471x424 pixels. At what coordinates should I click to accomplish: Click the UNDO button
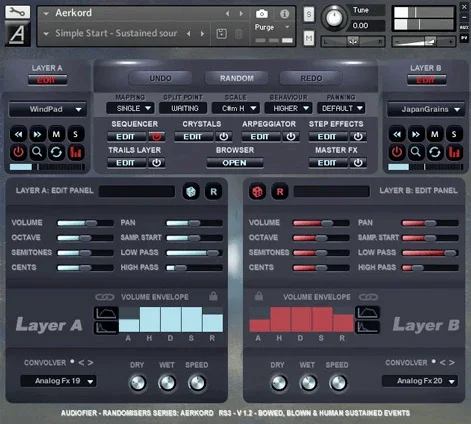tap(160, 78)
